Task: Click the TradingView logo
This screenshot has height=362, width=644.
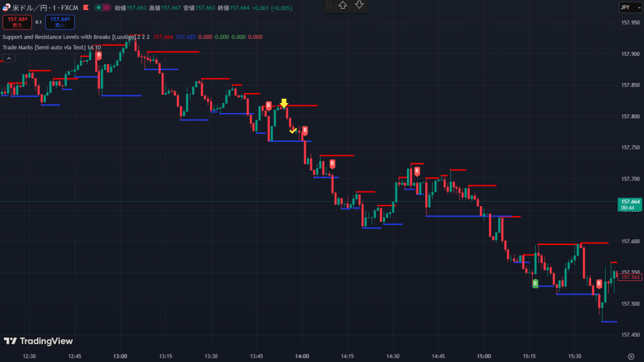Action: (x=38, y=341)
